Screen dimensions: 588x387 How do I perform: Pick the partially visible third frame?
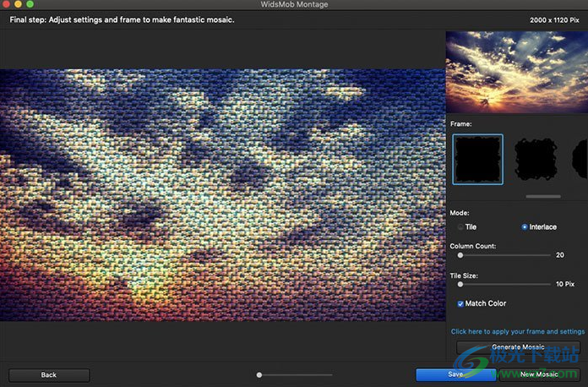coord(579,160)
